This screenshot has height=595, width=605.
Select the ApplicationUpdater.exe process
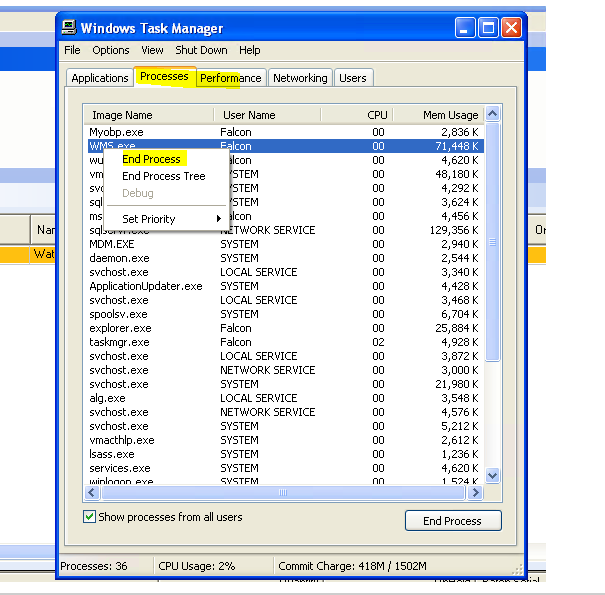pyautogui.click(x=146, y=286)
